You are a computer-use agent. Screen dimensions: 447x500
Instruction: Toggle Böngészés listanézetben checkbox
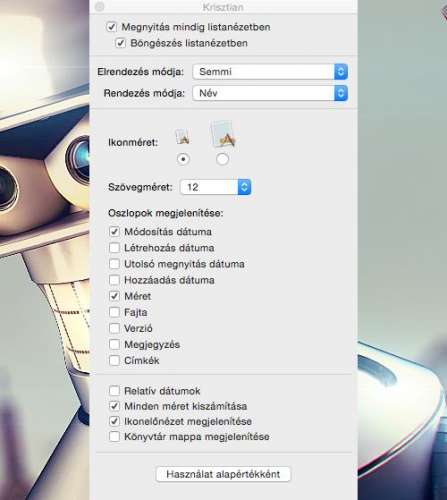click(120, 43)
